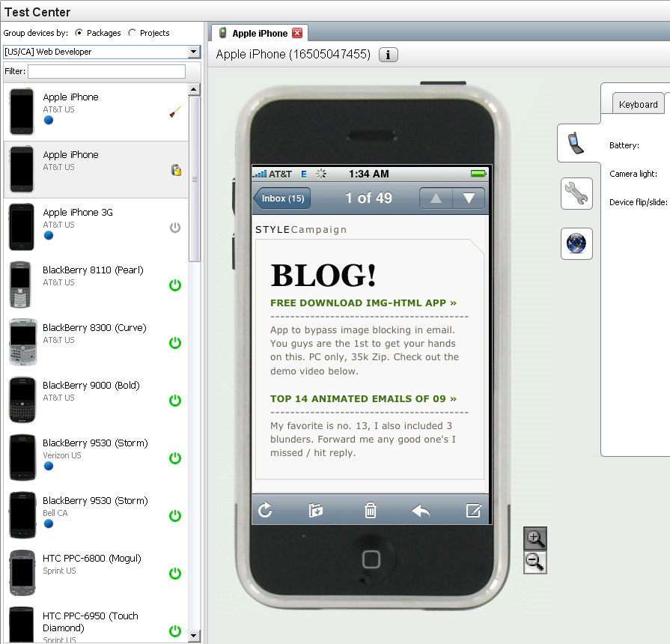Screen dimensions: 670x644
Task: Select the phone device panel icon
Action: (575, 142)
